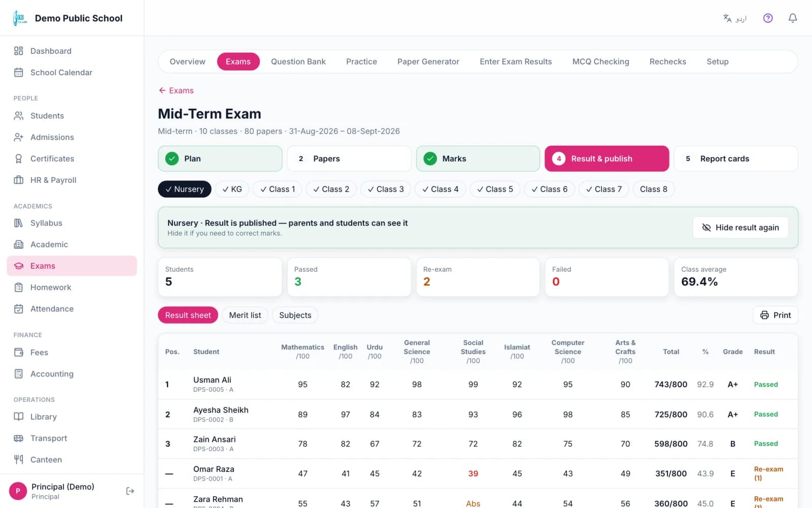Click the Principal avatar circle
This screenshot has width=812, height=508.
tap(18, 491)
